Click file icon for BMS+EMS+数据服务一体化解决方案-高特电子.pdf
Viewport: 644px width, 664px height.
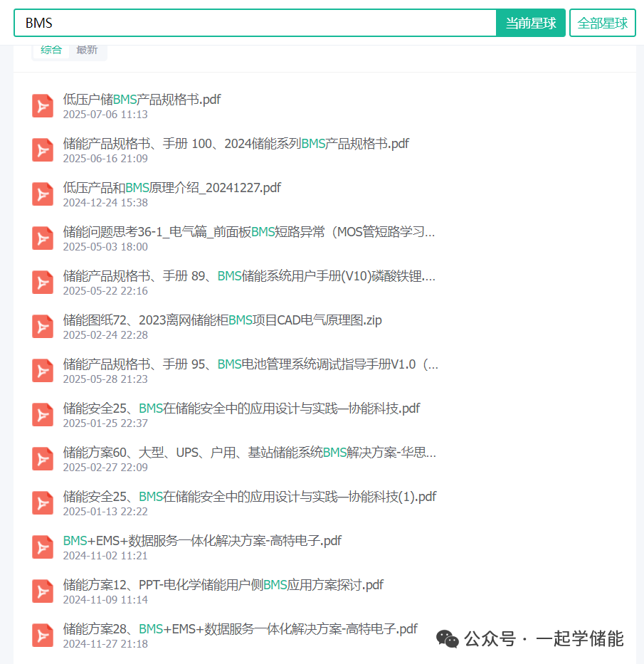tap(43, 547)
